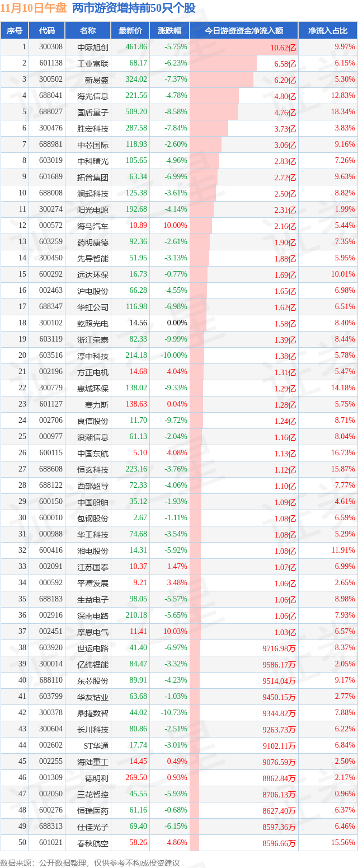
Task: Click stock code 300450
Action: click(x=51, y=258)
